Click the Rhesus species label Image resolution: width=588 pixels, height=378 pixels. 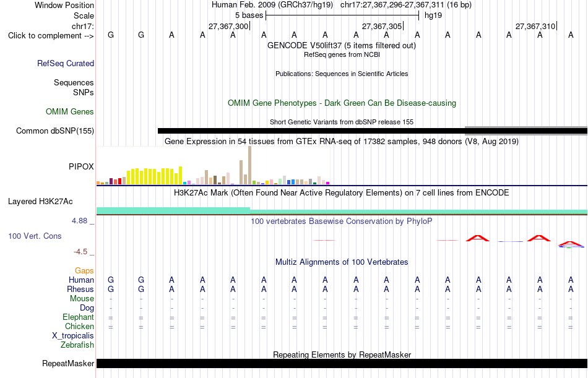[x=80, y=290]
